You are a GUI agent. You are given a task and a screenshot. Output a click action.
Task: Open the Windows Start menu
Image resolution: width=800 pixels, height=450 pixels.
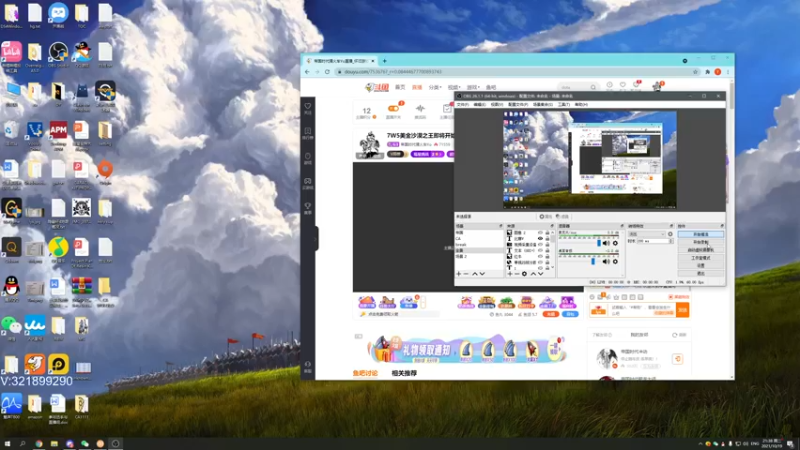pos(7,444)
